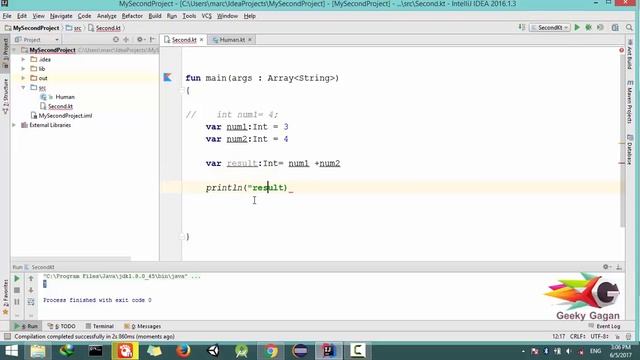
Task: Open the Tools menu
Action: pos(189,16)
